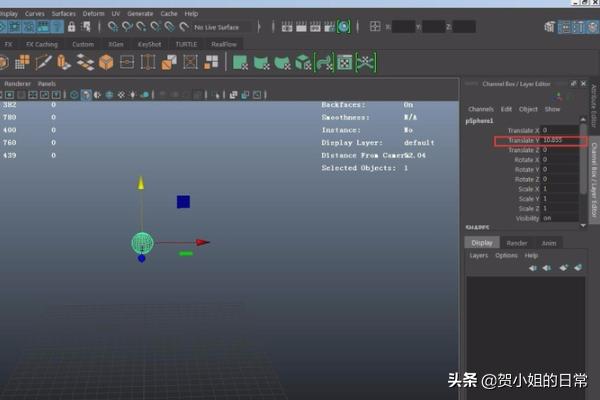Switch to the RealFlow shelf tab
The width and height of the screenshot is (600, 400).
pyautogui.click(x=224, y=44)
